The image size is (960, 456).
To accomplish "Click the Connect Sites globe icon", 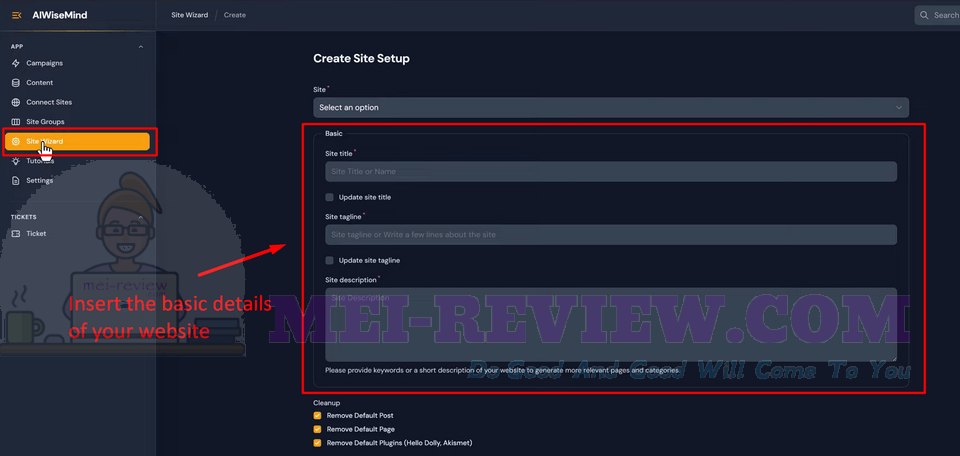I will coord(16,102).
